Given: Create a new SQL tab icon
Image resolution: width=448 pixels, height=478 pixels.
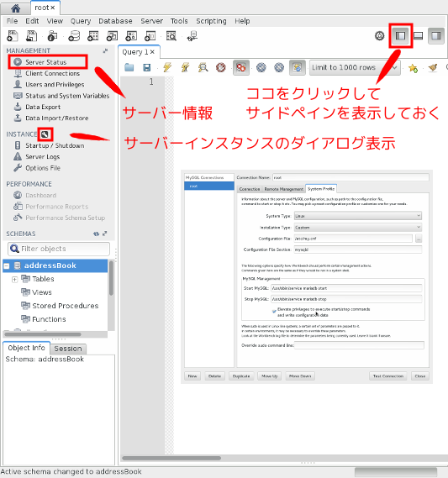Looking at the screenshot, I should tap(13, 36).
